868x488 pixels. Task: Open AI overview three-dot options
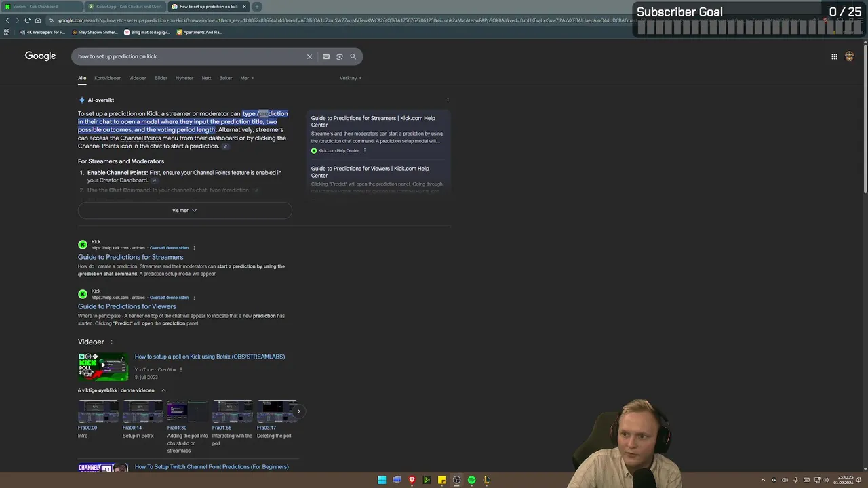pyautogui.click(x=448, y=100)
